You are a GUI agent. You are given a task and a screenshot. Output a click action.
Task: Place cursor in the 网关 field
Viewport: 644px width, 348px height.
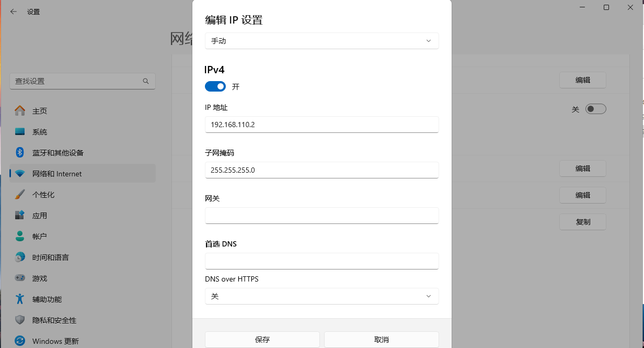pyautogui.click(x=321, y=215)
